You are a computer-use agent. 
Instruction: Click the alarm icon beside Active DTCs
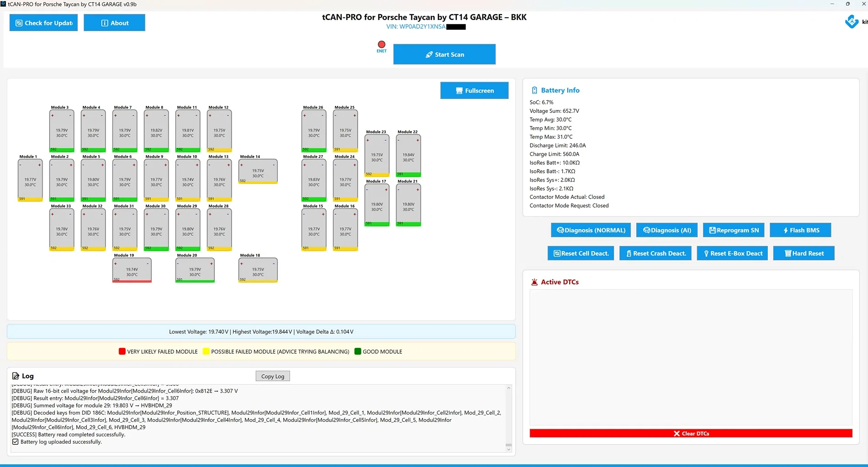tap(534, 282)
